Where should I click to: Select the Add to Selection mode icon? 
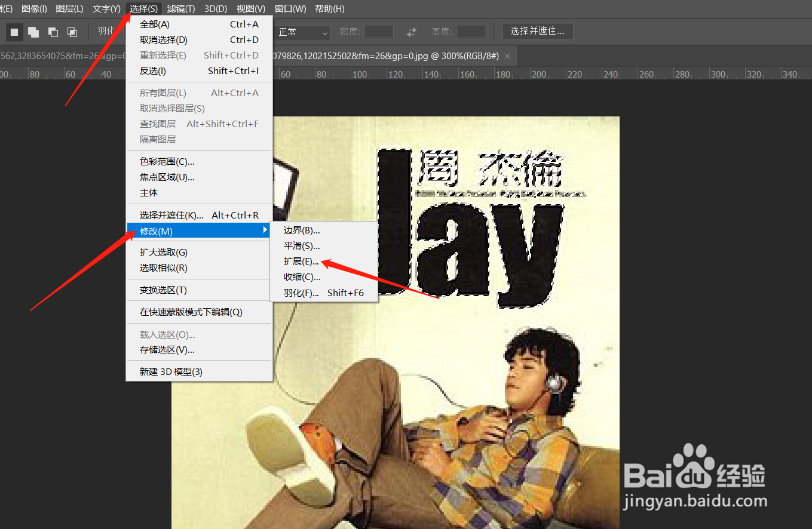click(x=33, y=32)
